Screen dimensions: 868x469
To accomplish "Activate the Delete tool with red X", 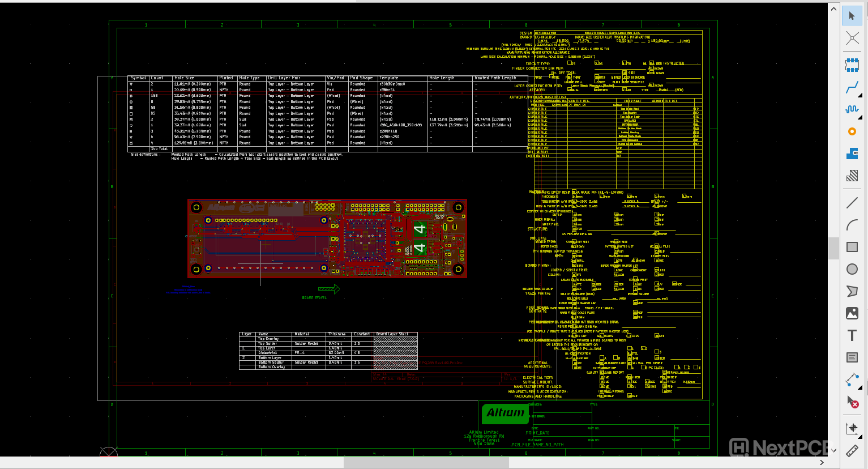I will pos(852,402).
